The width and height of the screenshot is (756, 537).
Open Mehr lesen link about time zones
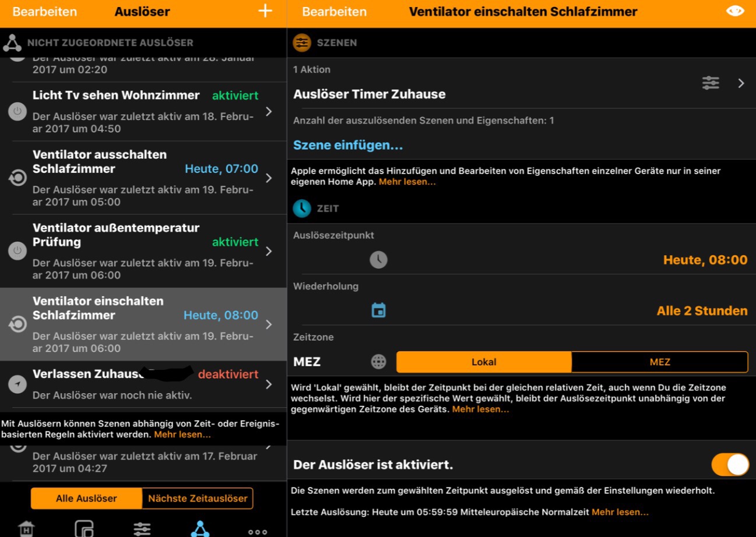480,409
